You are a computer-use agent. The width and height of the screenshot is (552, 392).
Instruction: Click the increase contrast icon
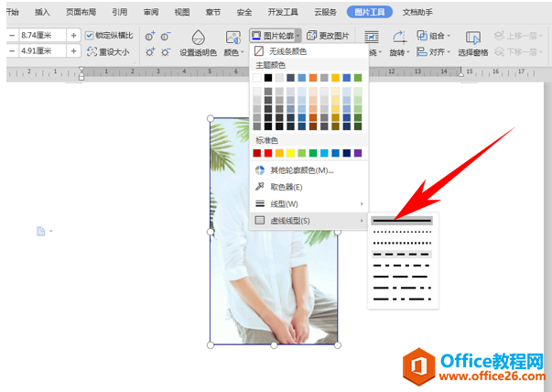[x=150, y=36]
